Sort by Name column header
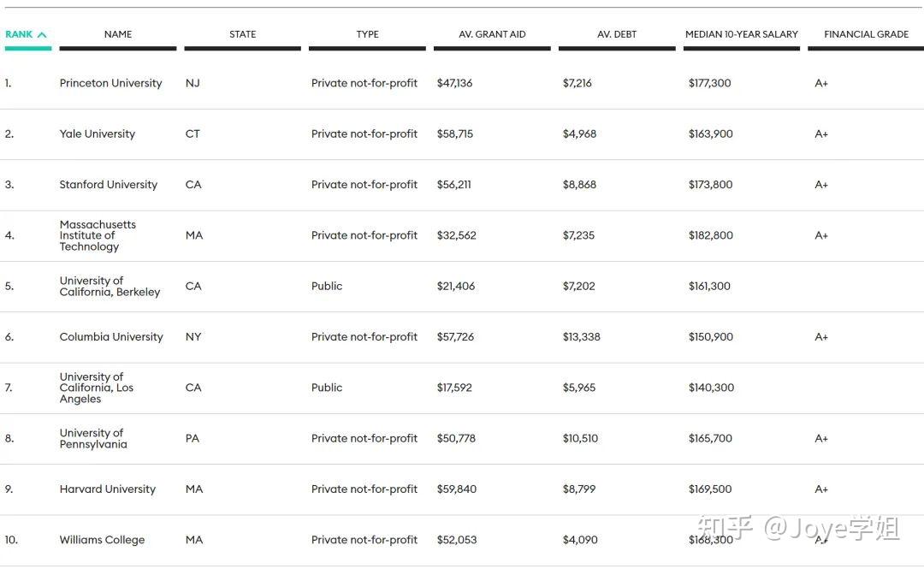The height and width of the screenshot is (569, 924). click(118, 34)
